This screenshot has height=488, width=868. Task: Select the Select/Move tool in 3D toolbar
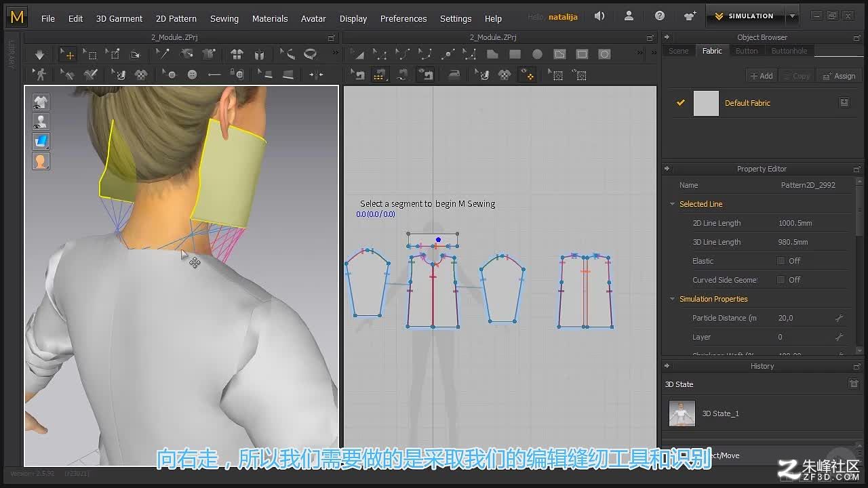(x=68, y=54)
